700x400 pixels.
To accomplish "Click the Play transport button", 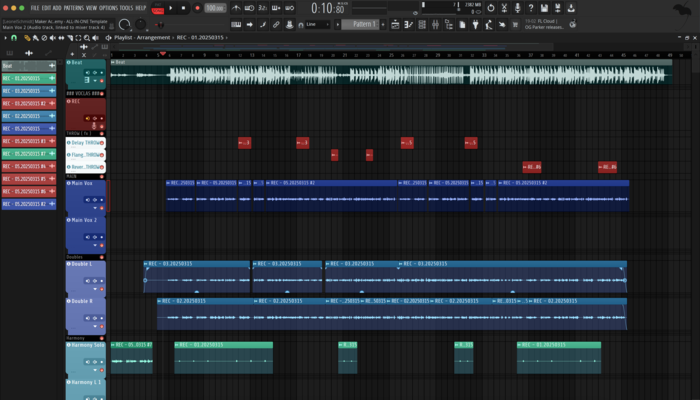I will pos(171,8).
